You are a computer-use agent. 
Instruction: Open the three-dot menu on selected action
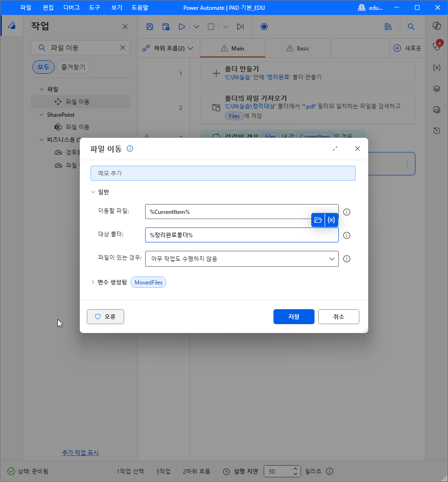[407, 164]
